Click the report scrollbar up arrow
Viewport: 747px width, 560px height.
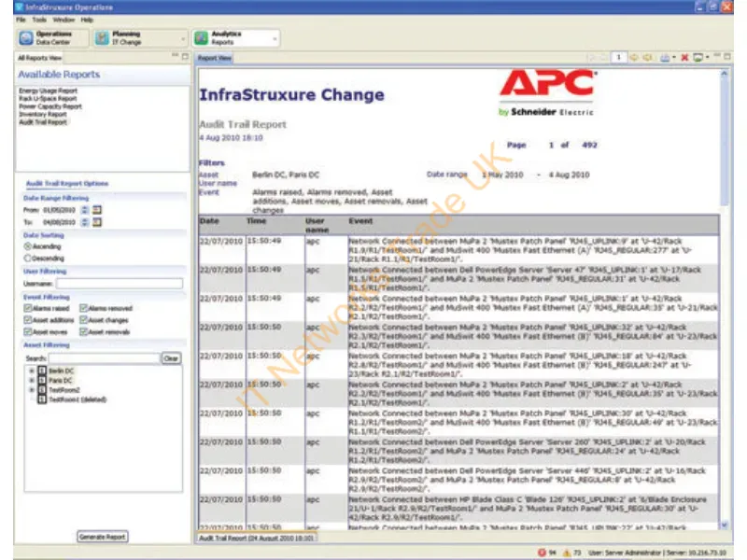click(725, 74)
